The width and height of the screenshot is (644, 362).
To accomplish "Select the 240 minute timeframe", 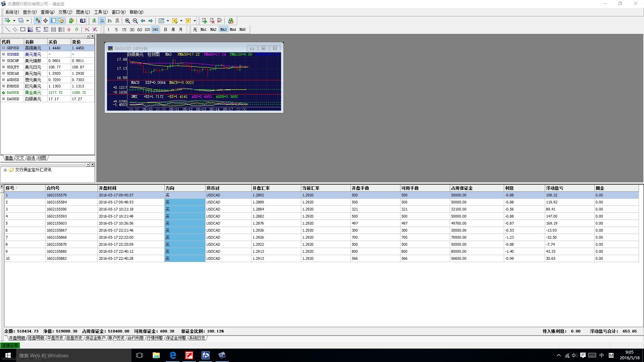I will click(x=155, y=29).
